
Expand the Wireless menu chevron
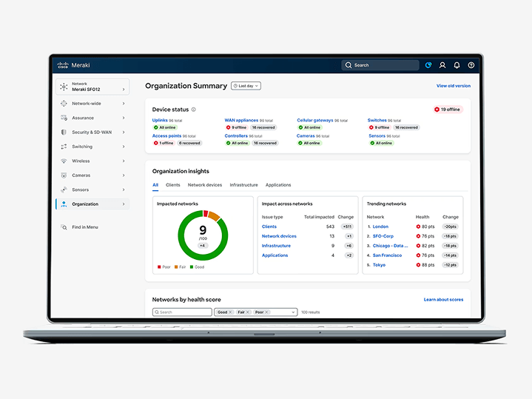124,161
